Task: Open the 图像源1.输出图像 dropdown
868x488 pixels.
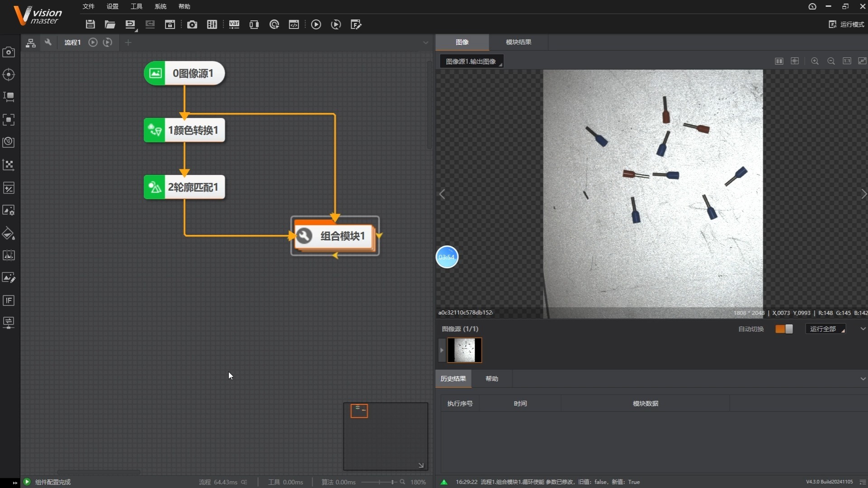Action: (472, 61)
